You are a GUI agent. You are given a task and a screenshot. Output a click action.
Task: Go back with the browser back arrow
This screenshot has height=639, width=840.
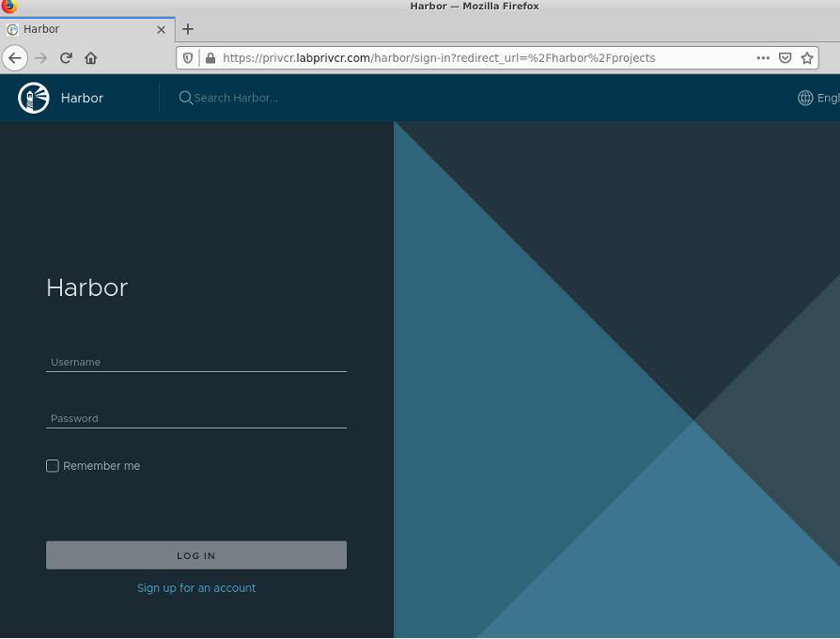15,58
